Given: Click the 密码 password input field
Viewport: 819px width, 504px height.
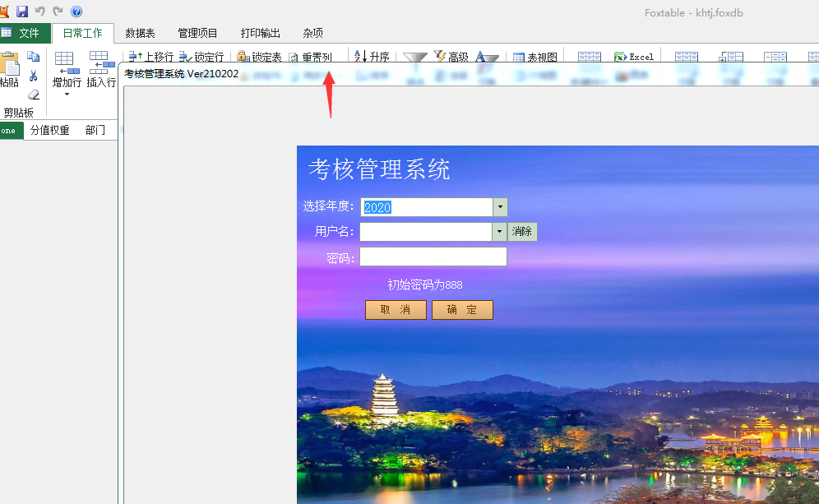Looking at the screenshot, I should pyautogui.click(x=433, y=257).
